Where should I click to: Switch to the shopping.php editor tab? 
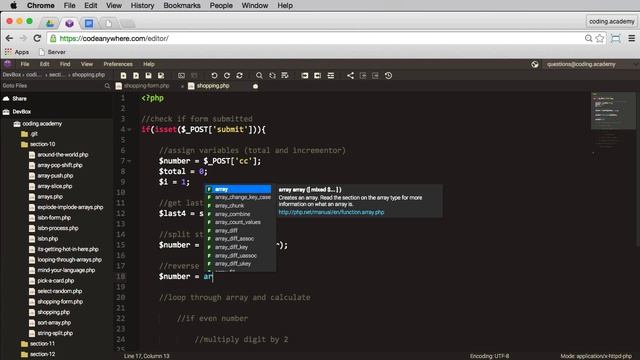coord(213,86)
